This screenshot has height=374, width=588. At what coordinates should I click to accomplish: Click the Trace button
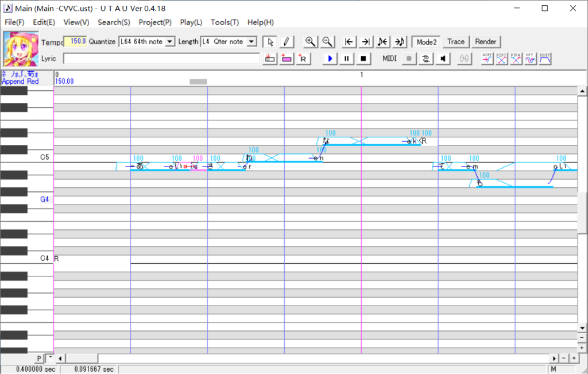(x=456, y=42)
